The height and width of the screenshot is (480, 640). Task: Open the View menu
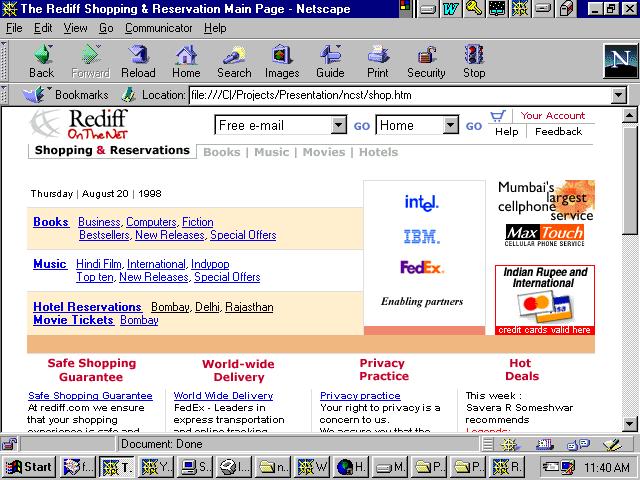(x=76, y=28)
